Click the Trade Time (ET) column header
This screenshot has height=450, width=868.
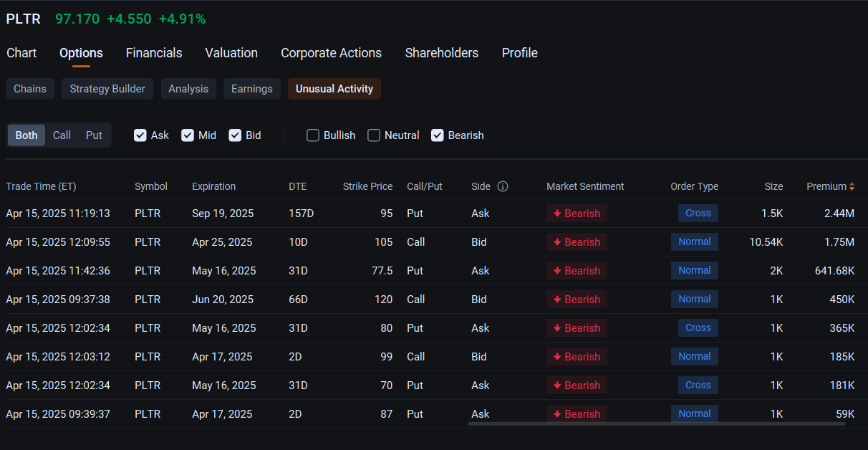pos(41,186)
